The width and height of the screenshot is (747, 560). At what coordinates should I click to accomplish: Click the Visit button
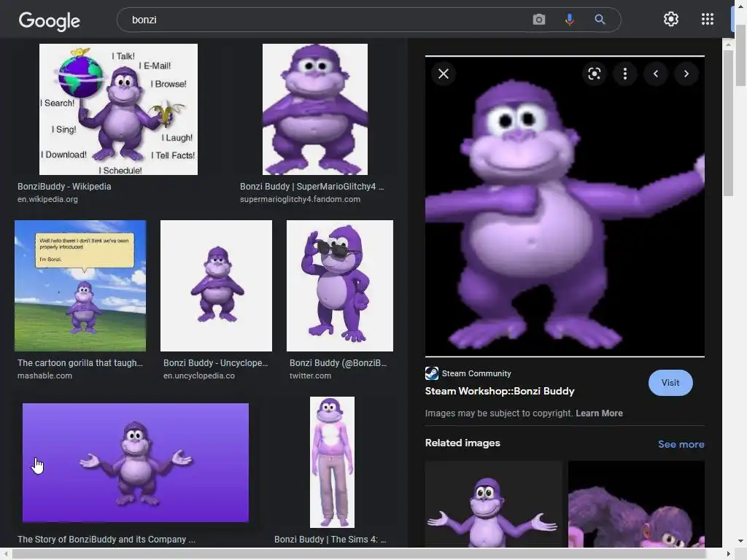coord(670,383)
